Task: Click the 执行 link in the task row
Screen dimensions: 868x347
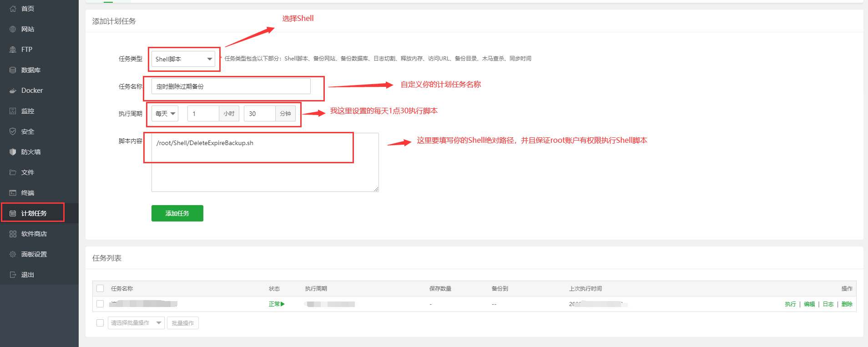Action: [x=790, y=304]
